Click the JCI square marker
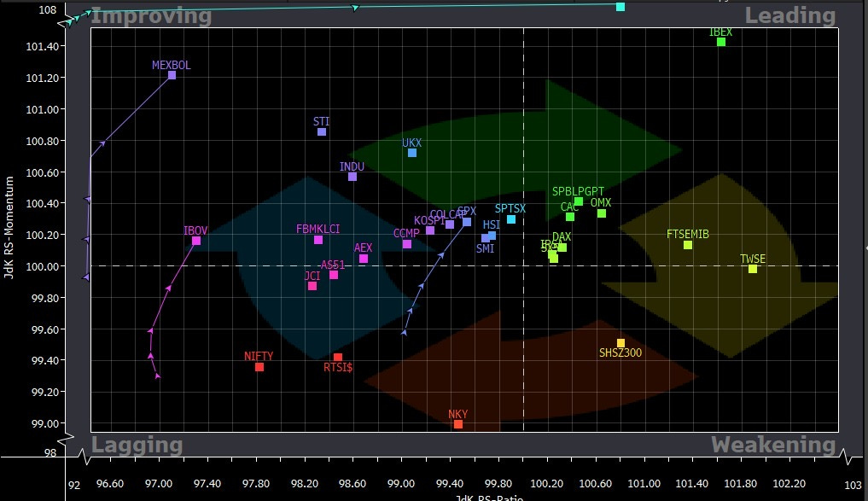 pos(312,286)
